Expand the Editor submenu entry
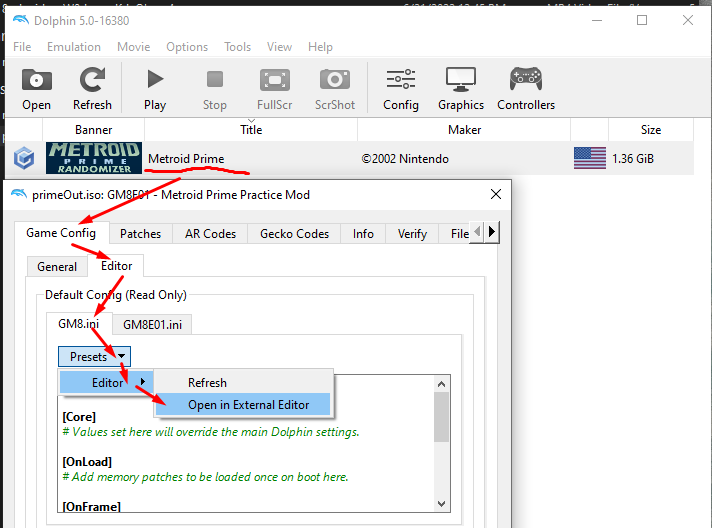 pos(106,383)
